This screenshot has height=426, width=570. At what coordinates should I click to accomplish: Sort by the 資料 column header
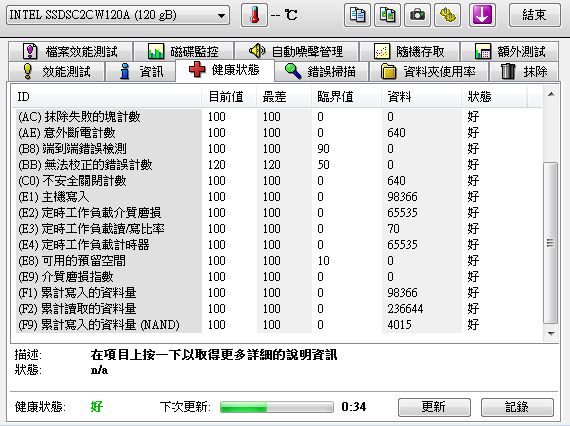tap(421, 97)
